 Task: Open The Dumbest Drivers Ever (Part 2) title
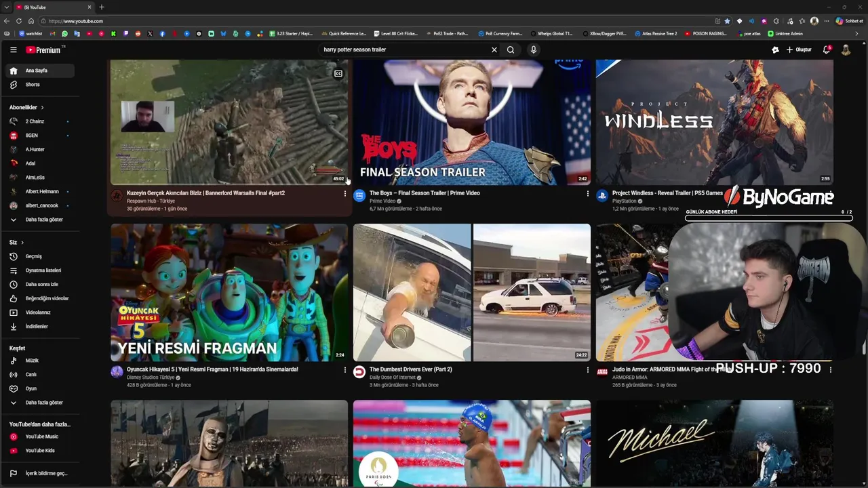coord(410,369)
